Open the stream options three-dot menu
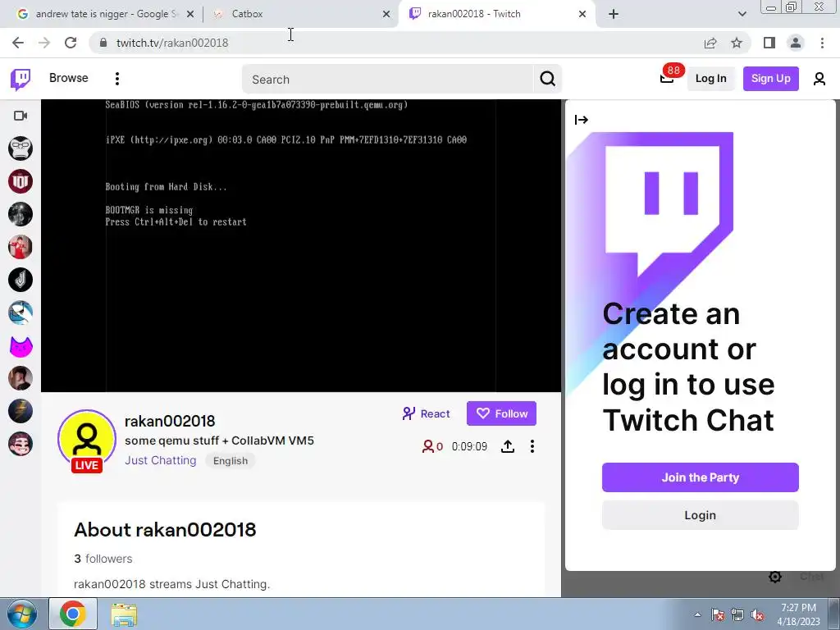Viewport: 840px width, 630px height. click(x=532, y=446)
